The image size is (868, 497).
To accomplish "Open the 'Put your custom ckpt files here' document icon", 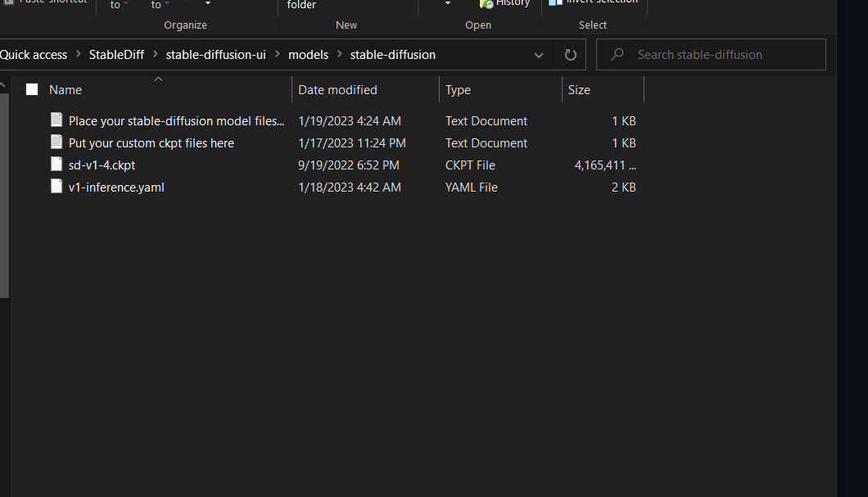I will (x=56, y=142).
